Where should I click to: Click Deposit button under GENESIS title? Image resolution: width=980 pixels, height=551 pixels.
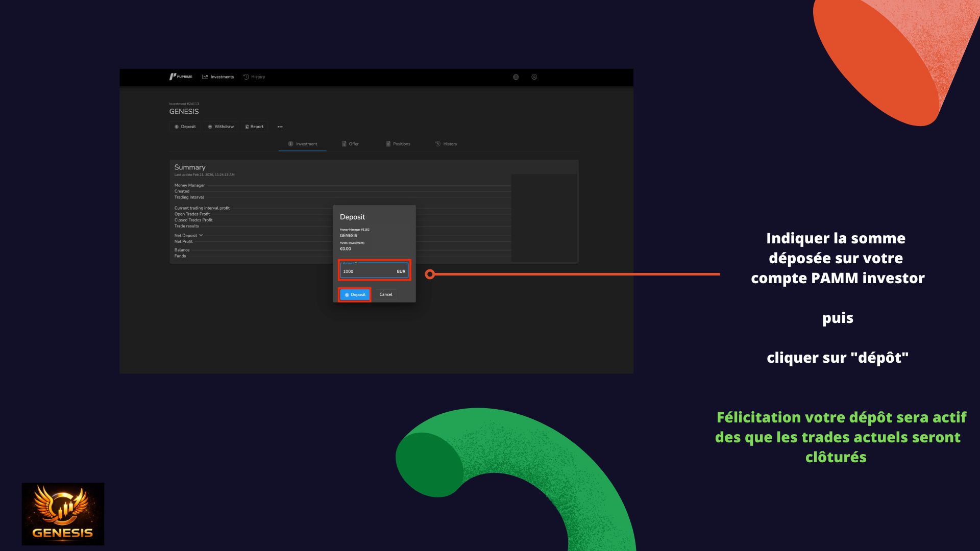point(185,127)
